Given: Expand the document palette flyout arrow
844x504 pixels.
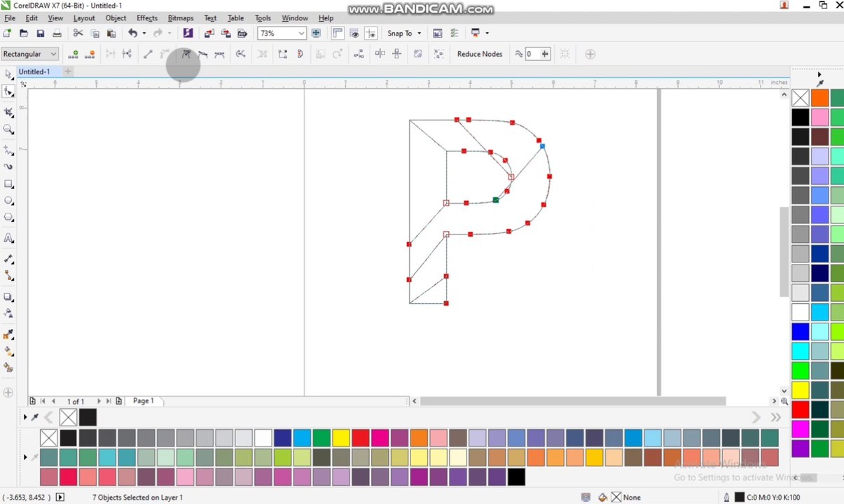Looking at the screenshot, I should 25,417.
